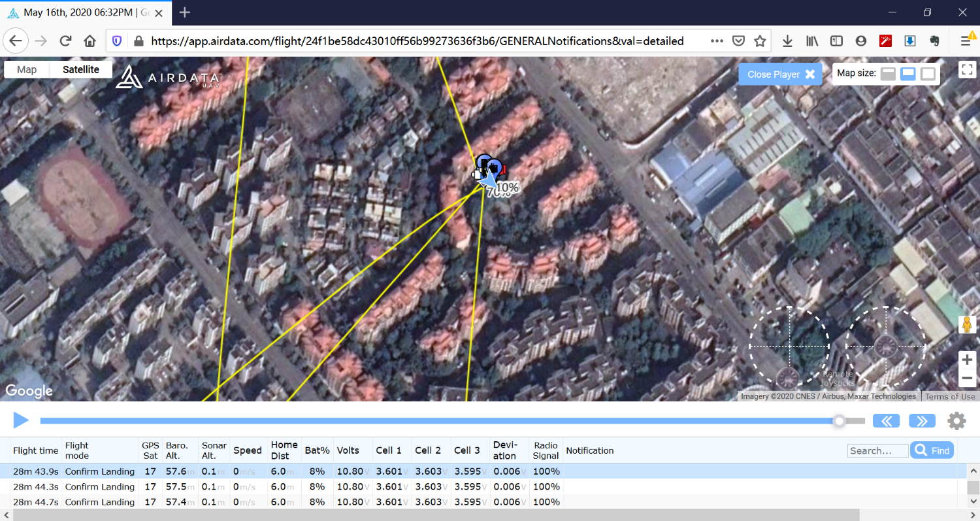Image resolution: width=980 pixels, height=521 pixels.
Task: Switch map view to Satellite
Action: tap(81, 69)
